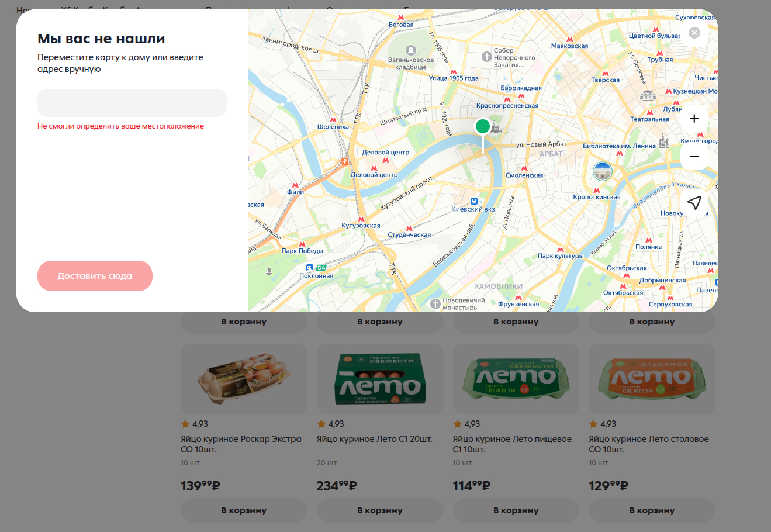Zoom out on the map
This screenshot has height=532, width=771.
pyautogui.click(x=694, y=156)
